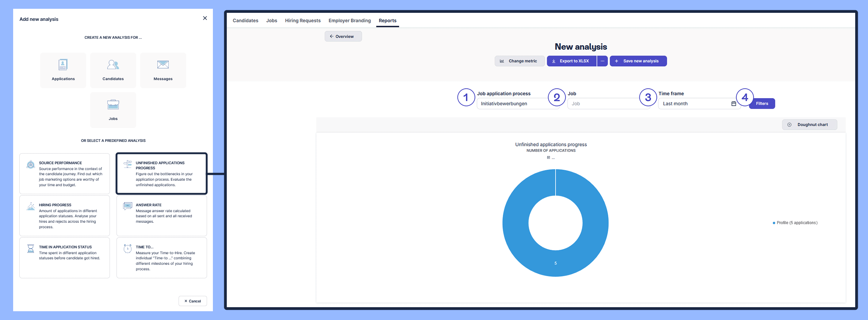Switch to the Hiring Requests tab

click(x=302, y=20)
